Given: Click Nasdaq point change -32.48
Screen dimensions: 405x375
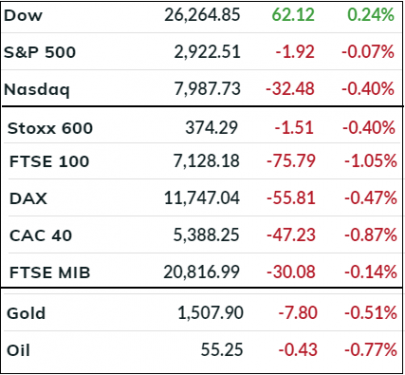Looking at the screenshot, I should 290,89.
